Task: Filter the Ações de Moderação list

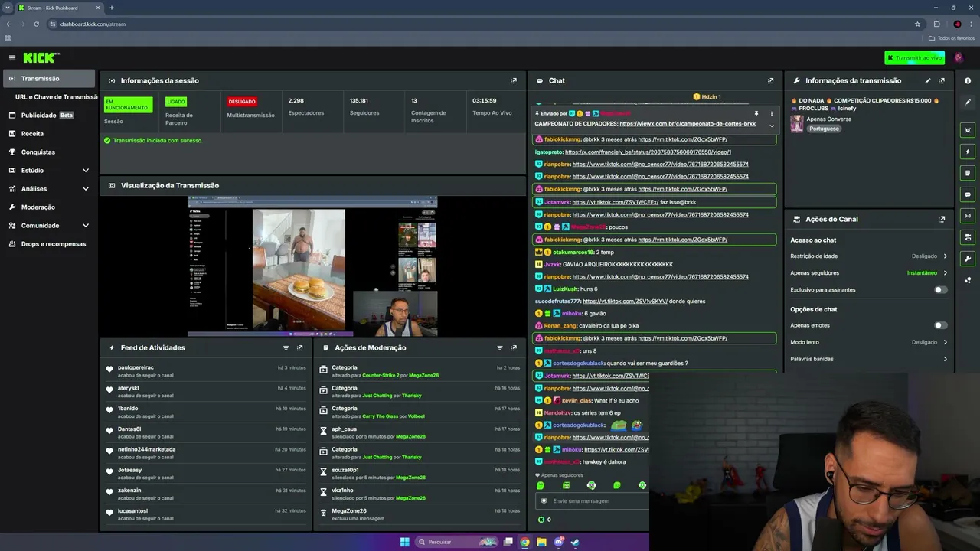Action: (501, 347)
